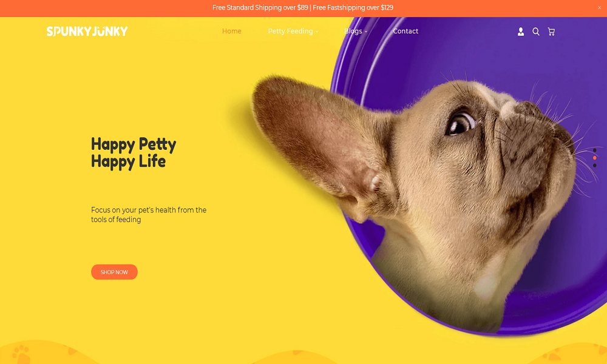Open the Petty Feeding menu
The height and width of the screenshot is (364, 607).
(x=290, y=32)
